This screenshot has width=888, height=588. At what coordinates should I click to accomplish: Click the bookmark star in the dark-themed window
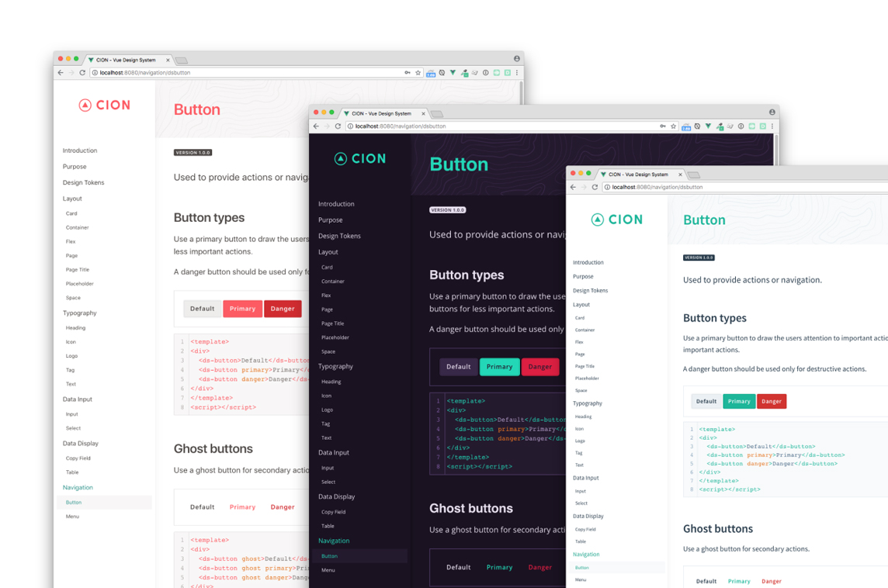673,126
